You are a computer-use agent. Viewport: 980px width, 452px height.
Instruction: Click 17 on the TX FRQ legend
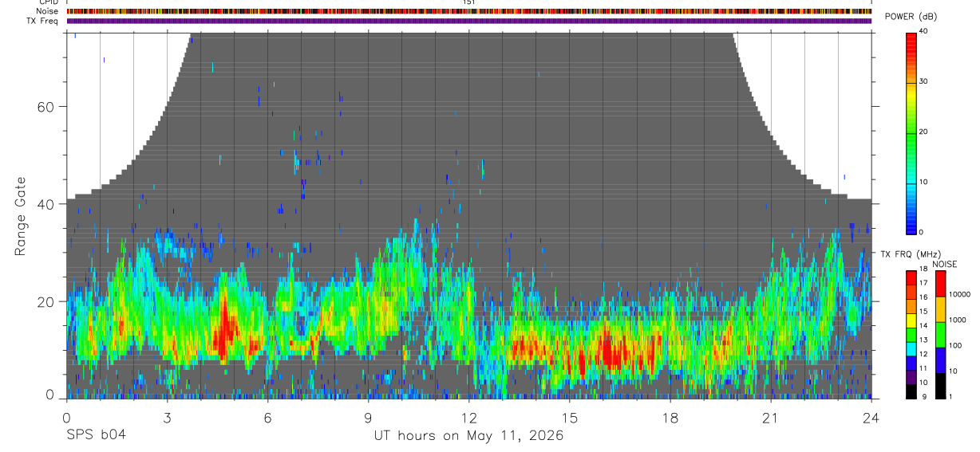923,282
